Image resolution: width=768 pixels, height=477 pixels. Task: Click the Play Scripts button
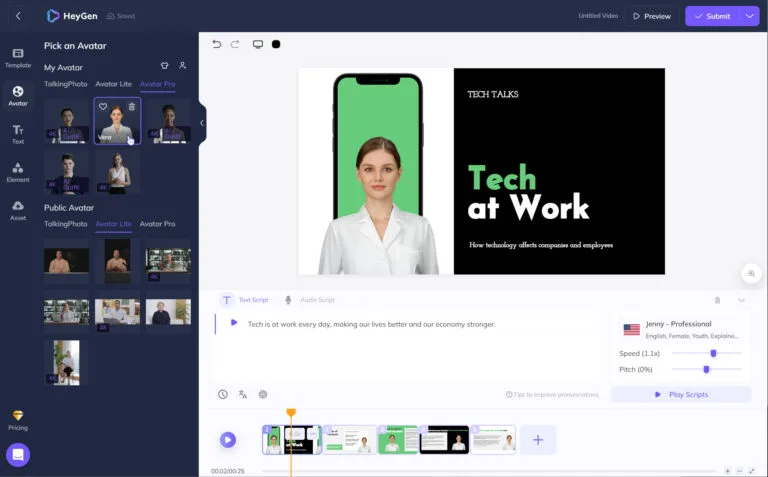click(681, 394)
